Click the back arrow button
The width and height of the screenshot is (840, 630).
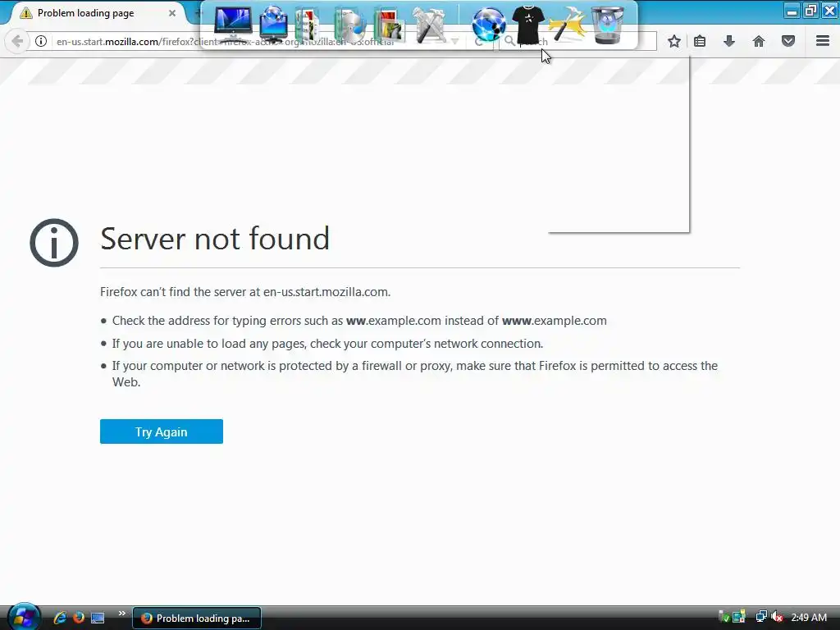(x=17, y=41)
